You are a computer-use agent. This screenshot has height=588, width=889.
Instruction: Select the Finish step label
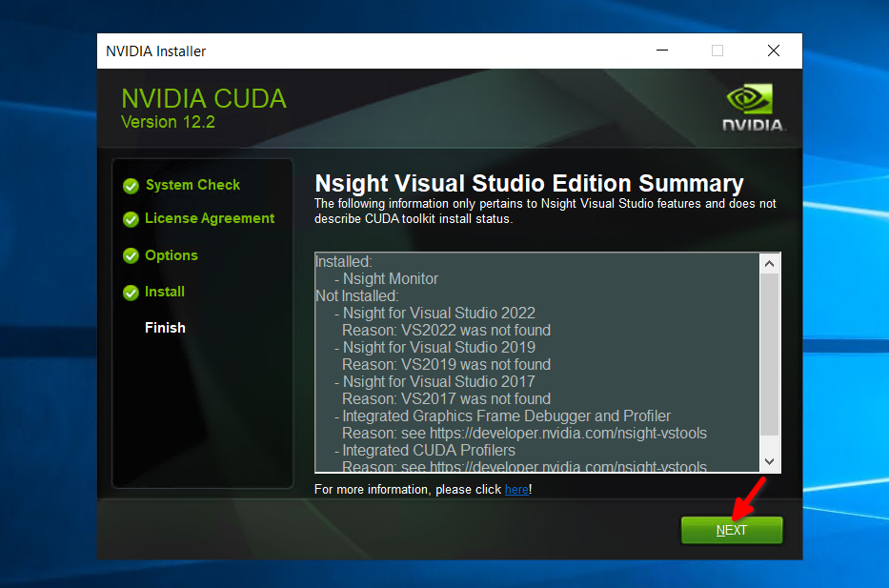click(165, 328)
